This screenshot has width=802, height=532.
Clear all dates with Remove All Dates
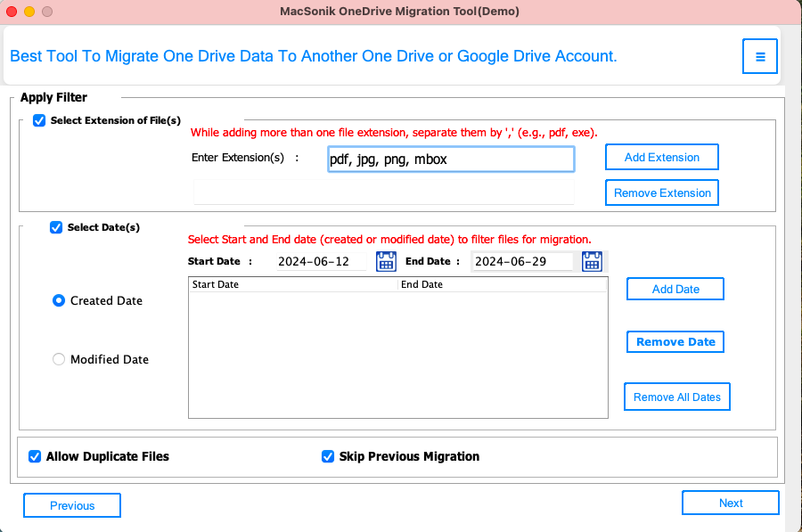[676, 397]
